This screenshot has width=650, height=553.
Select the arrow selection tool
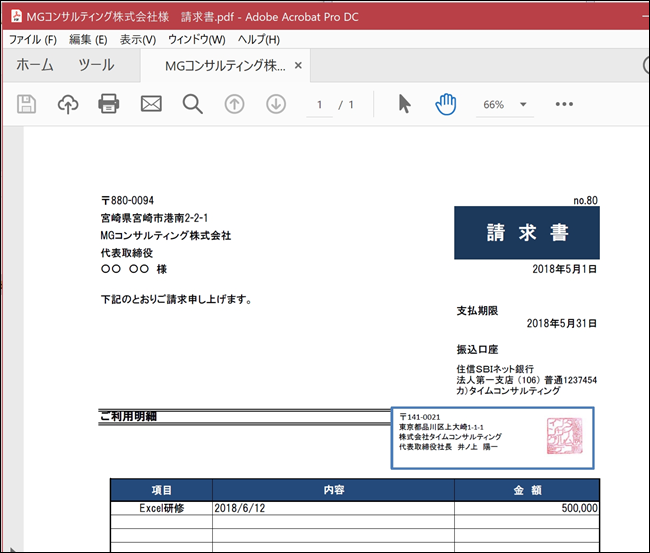point(404,104)
